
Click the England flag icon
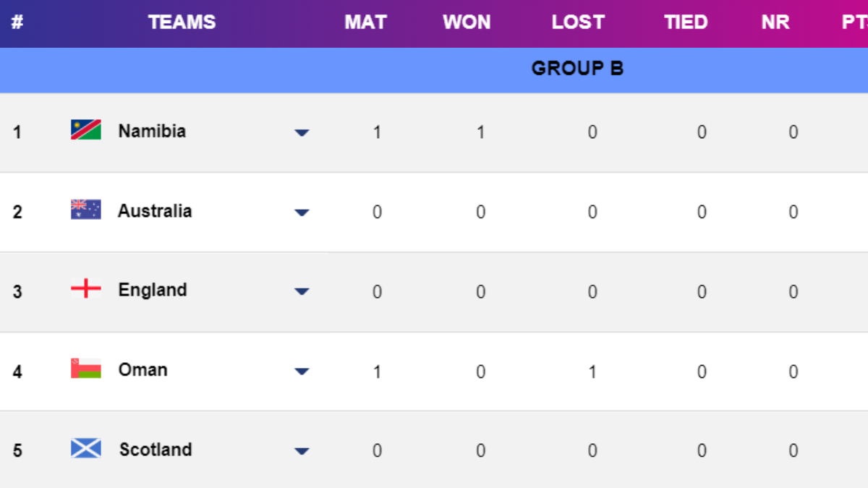click(85, 289)
